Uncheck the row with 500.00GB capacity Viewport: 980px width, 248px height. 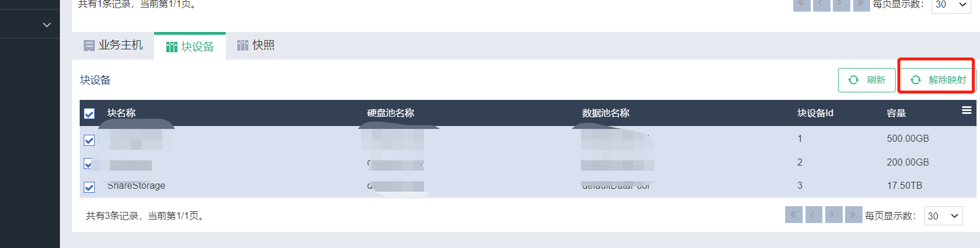(x=89, y=140)
